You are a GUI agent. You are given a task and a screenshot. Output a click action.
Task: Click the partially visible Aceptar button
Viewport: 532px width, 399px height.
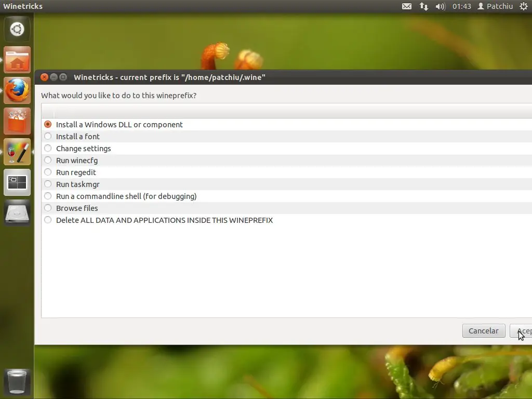tap(521, 331)
